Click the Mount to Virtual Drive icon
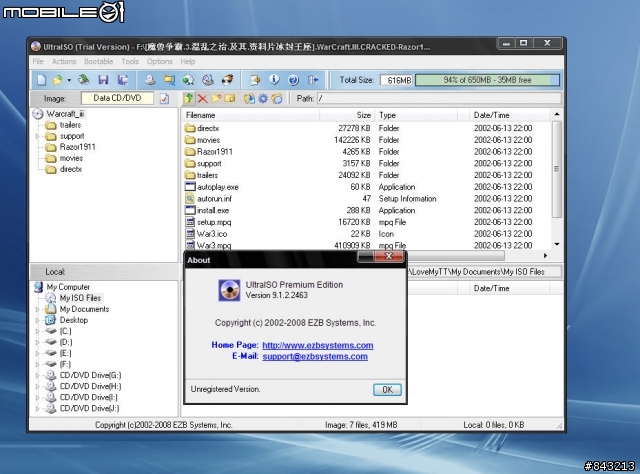Viewport: 640px width, 474px height. 208,80
